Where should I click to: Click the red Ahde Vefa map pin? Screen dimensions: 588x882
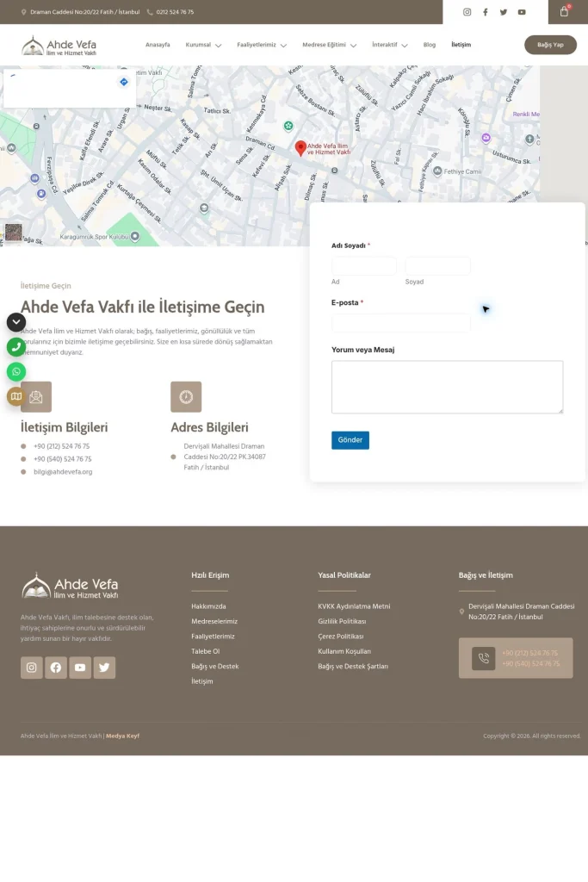(300, 148)
